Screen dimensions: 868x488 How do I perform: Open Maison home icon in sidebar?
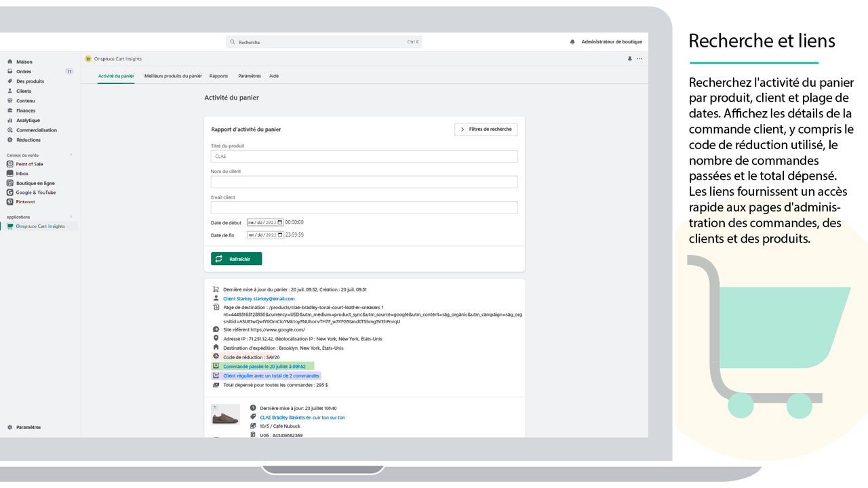[x=10, y=62]
